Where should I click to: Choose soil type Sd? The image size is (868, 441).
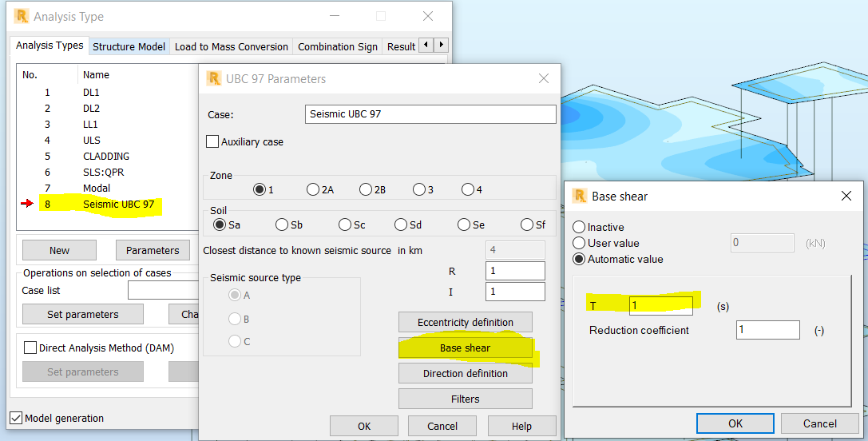tap(401, 224)
